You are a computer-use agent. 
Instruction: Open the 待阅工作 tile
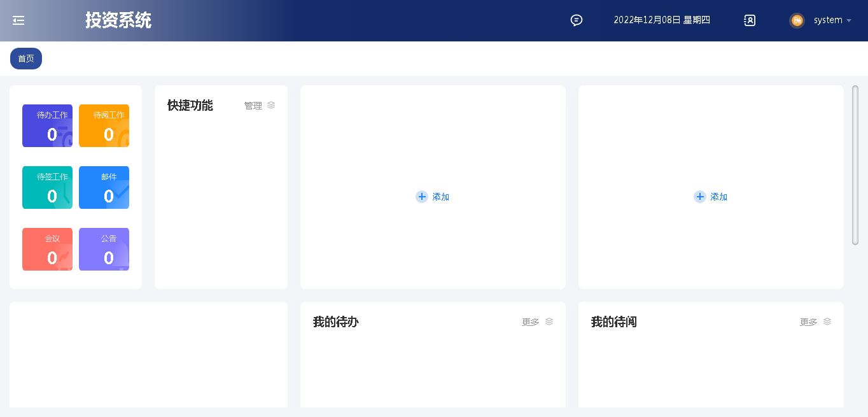(104, 125)
